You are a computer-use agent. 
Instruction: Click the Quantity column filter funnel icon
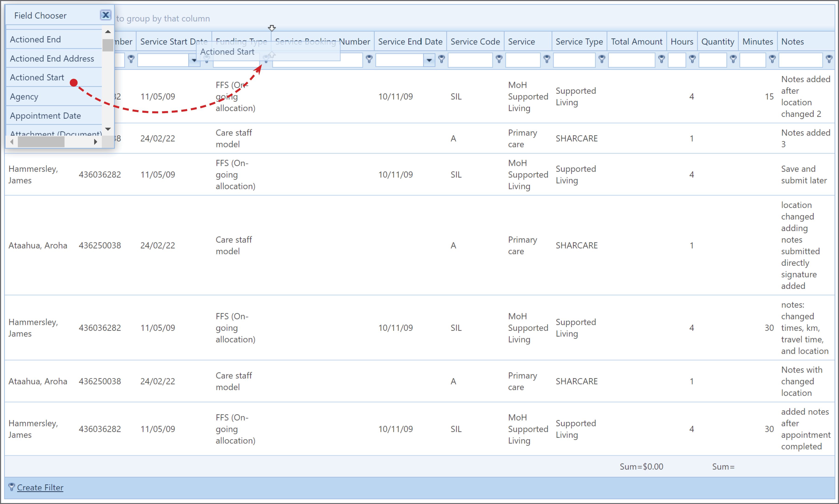pyautogui.click(x=733, y=59)
